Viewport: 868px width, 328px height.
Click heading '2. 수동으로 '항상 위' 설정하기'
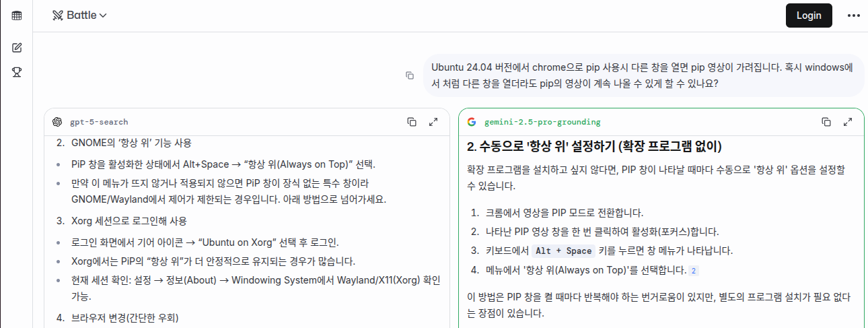coord(593,146)
